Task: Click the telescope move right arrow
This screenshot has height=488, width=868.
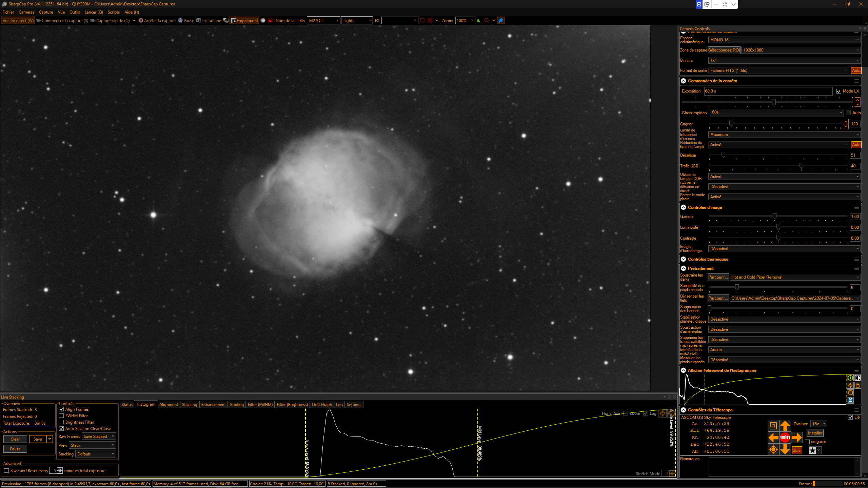Action: [x=797, y=438]
